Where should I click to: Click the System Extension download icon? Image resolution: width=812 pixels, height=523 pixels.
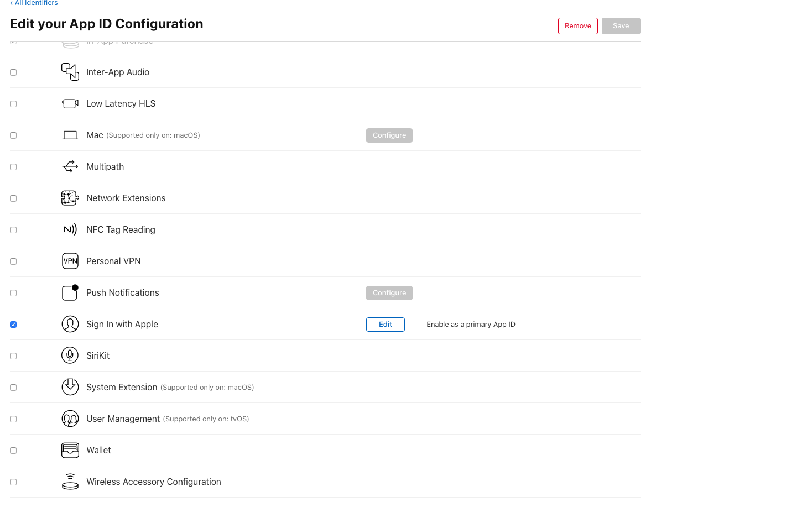(70, 387)
